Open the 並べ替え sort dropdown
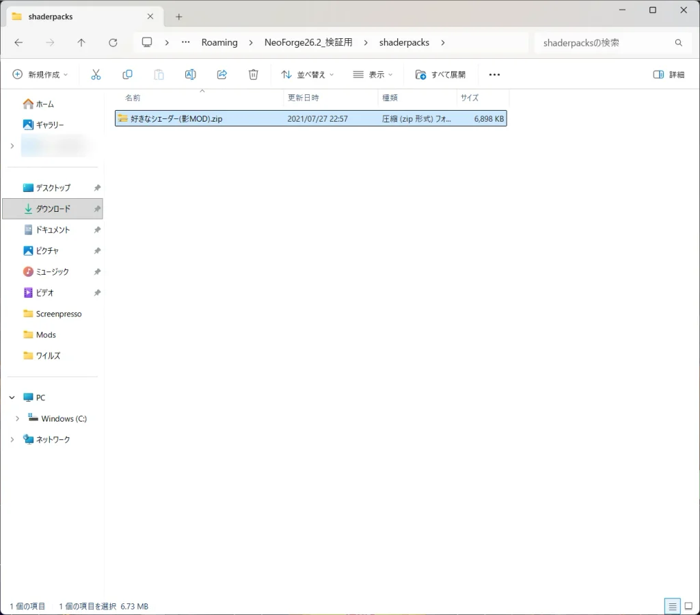Viewport: 700px width, 615px height. tap(307, 74)
